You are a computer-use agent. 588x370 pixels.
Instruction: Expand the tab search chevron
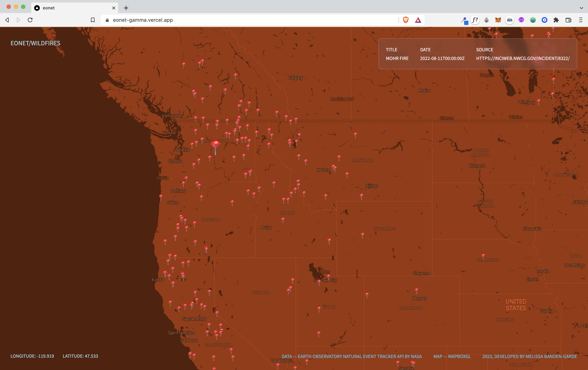click(x=581, y=8)
